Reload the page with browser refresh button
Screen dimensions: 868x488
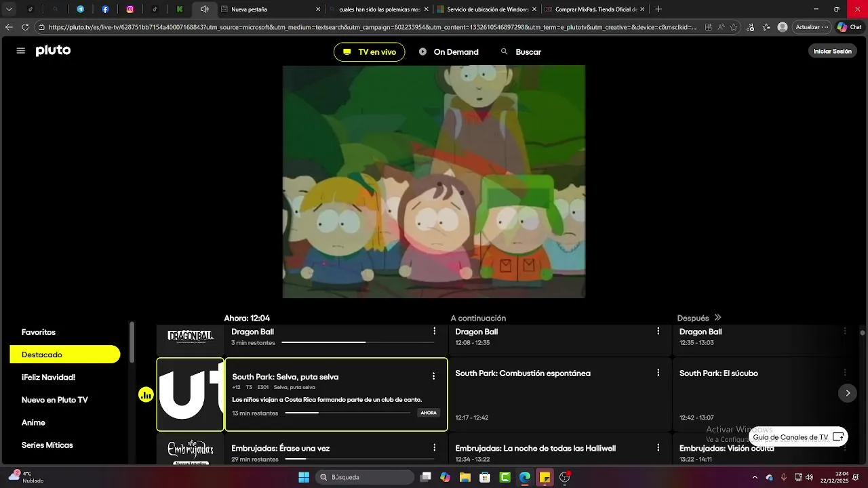pos(25,27)
